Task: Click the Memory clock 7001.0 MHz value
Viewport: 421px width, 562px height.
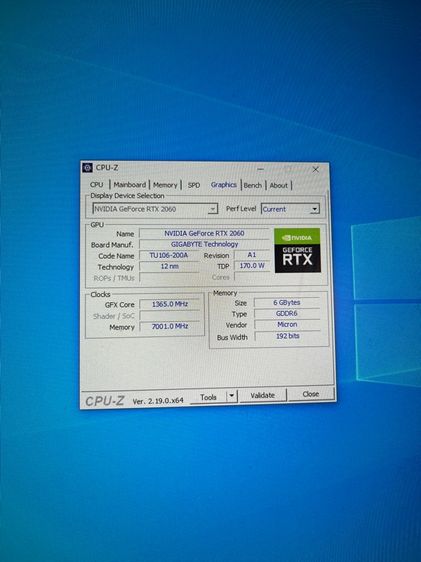Action: (170, 327)
